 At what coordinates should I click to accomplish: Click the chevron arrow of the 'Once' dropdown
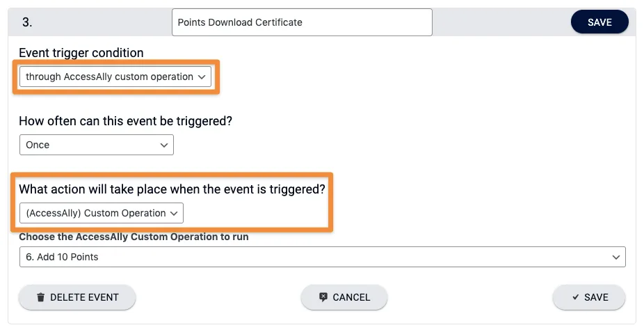pyautogui.click(x=164, y=145)
